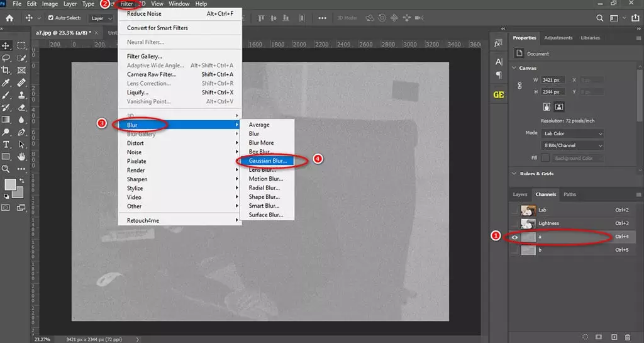The height and width of the screenshot is (343, 644).
Task: Select the Lasso tool
Action: click(x=6, y=58)
